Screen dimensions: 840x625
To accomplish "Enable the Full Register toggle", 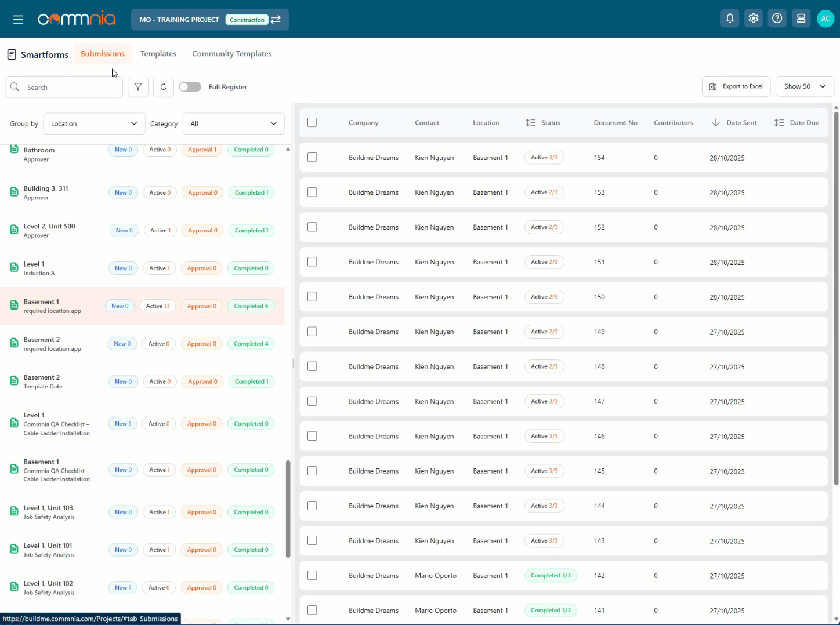I will click(x=190, y=87).
